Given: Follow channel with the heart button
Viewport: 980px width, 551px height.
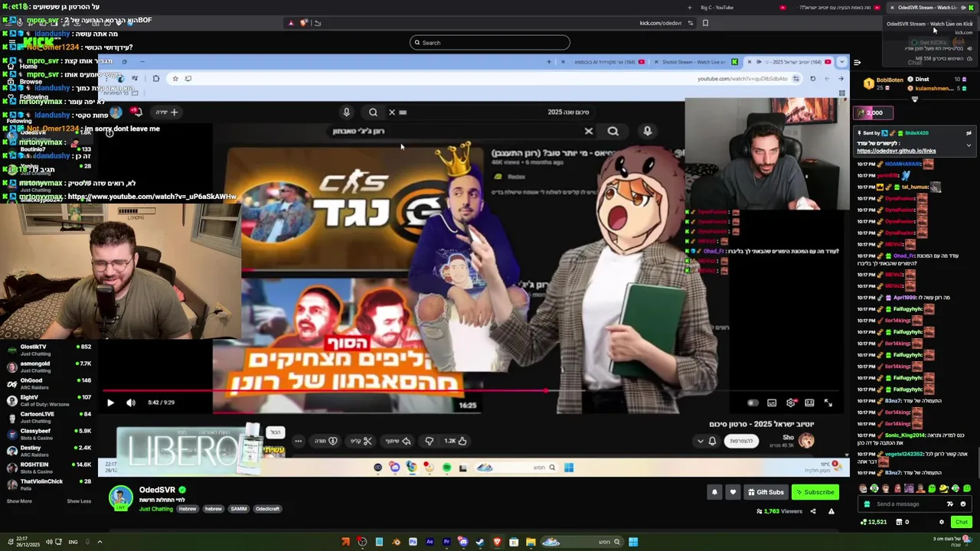Looking at the screenshot, I should point(733,492).
